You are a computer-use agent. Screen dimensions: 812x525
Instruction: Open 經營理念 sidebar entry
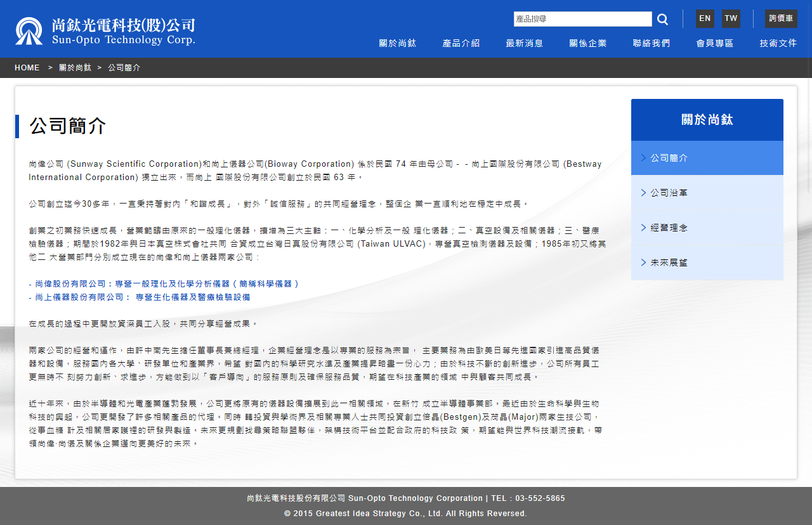pyautogui.click(x=707, y=228)
